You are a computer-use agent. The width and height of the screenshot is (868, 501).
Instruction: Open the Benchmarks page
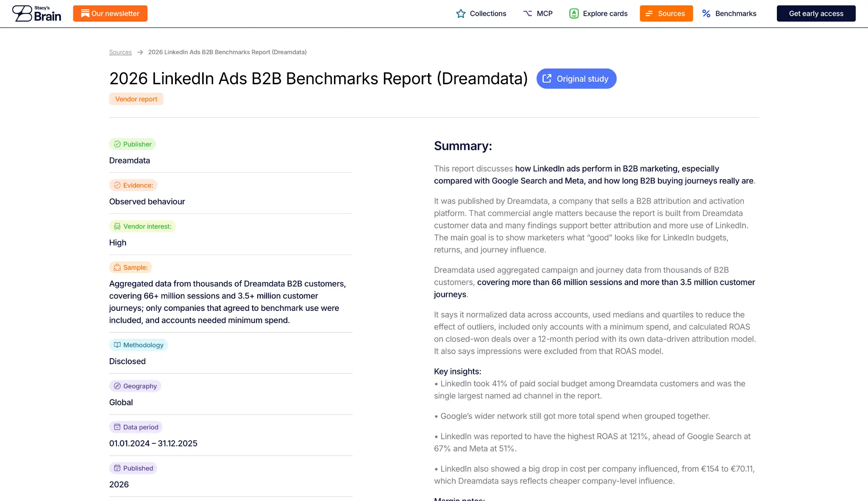click(x=729, y=14)
